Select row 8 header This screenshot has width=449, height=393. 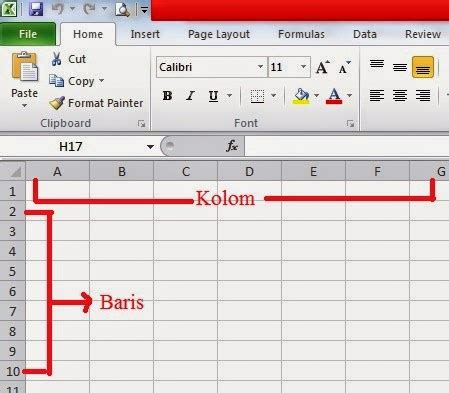click(x=13, y=331)
